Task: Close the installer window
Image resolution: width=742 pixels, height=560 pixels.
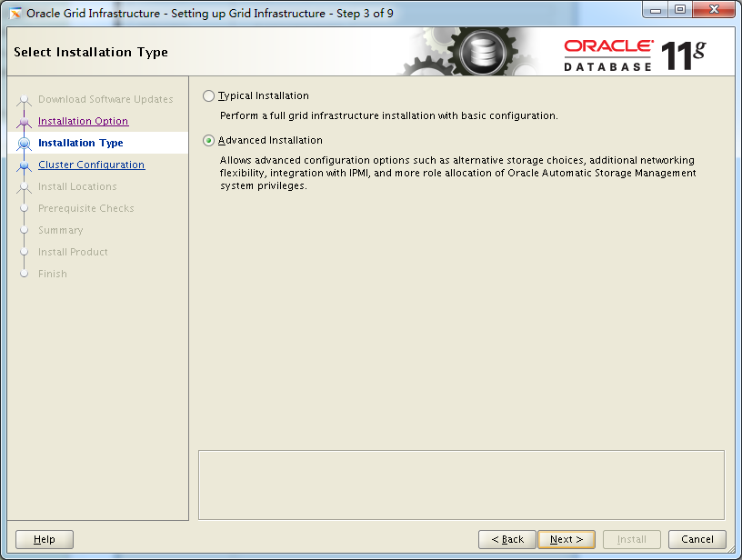Action: [714, 10]
